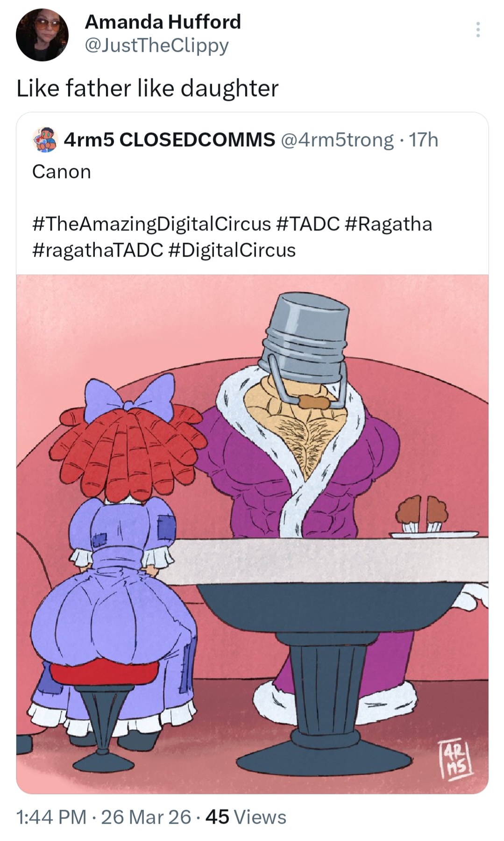Open Amanda Hufford's profile picture
Viewport: 504px width, 841px height.
(x=42, y=35)
